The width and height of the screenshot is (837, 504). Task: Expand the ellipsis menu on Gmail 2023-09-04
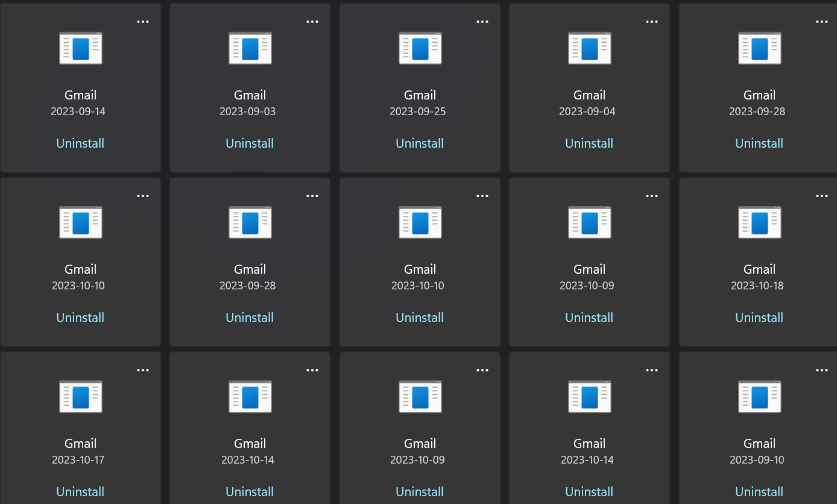click(x=652, y=22)
